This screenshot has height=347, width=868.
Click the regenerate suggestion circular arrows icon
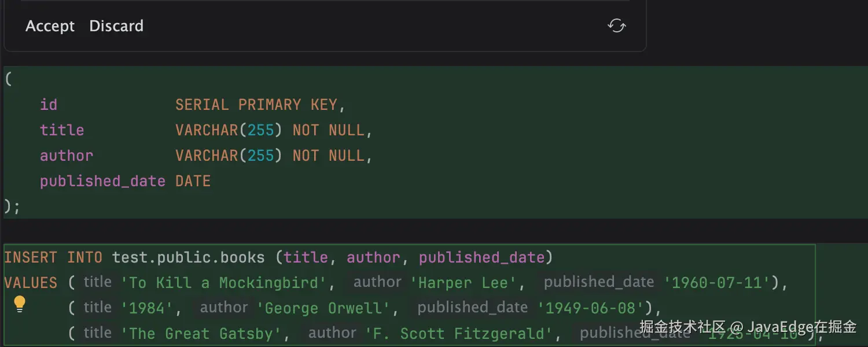617,25
